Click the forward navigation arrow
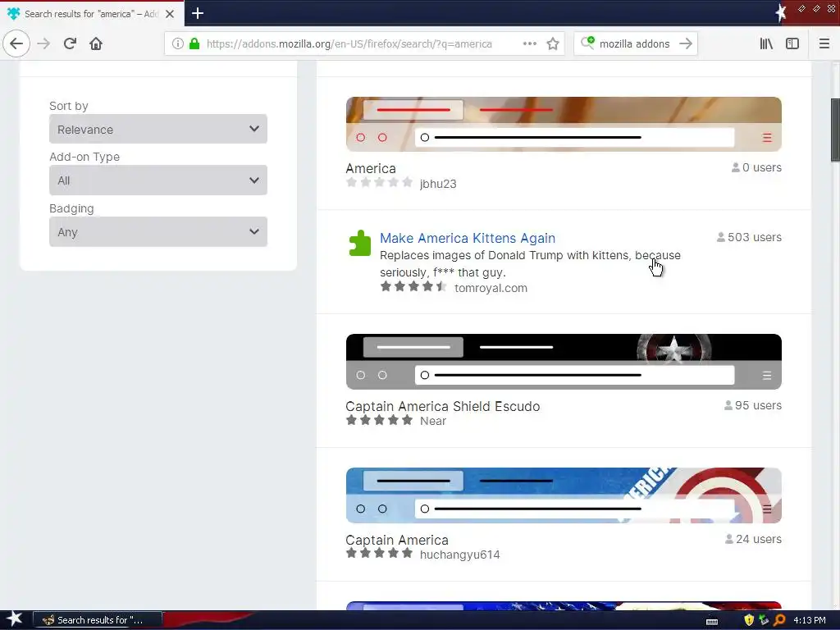Screen dimensions: 840x630 pyautogui.click(x=43, y=43)
